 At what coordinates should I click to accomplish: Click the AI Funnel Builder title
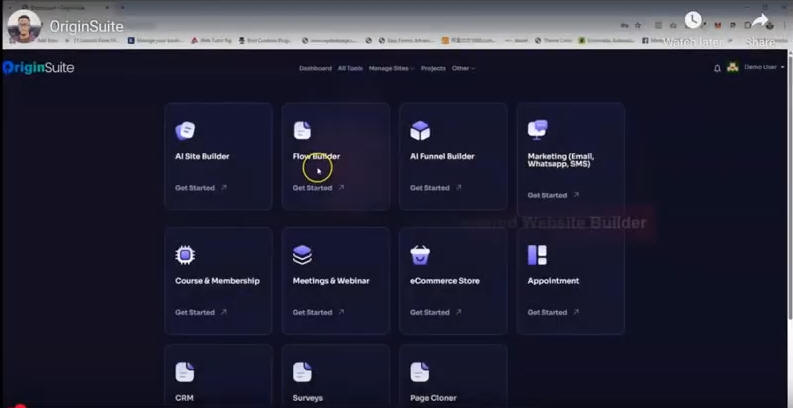pos(442,156)
